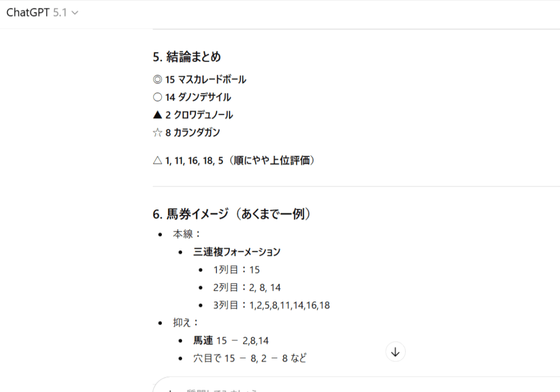Click the 本線 bullet item
Image resolution: width=560 pixels, height=392 pixels.
(179, 234)
